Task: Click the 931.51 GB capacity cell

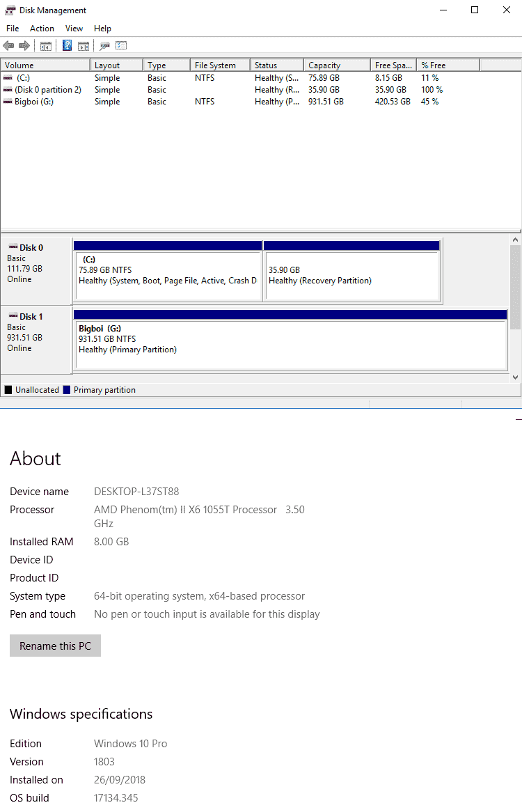Action: (x=326, y=102)
